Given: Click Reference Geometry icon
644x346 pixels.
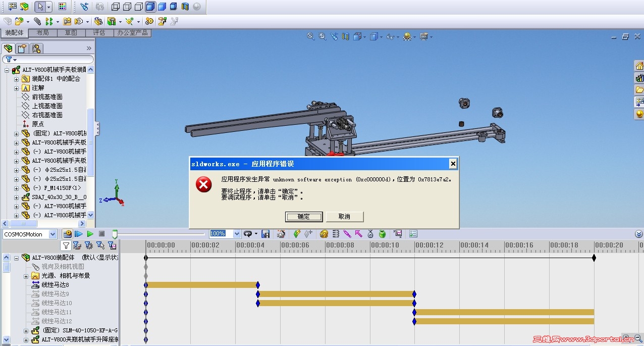Looking at the screenshot, I should [130, 21].
